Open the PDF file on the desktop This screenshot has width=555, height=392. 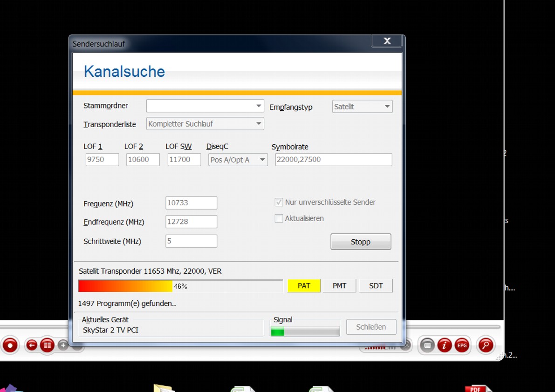(477, 388)
